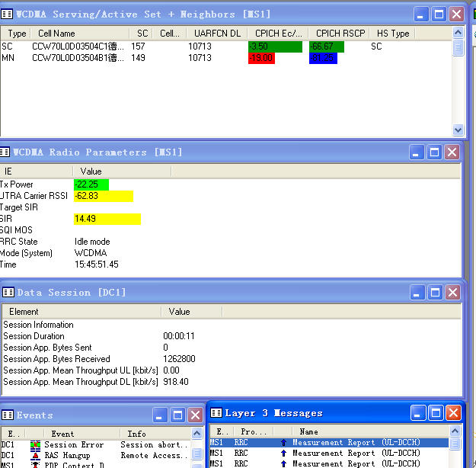This screenshot has width=476, height=468.
Task: Click the green -66.67 RSCP value
Action: (327, 46)
